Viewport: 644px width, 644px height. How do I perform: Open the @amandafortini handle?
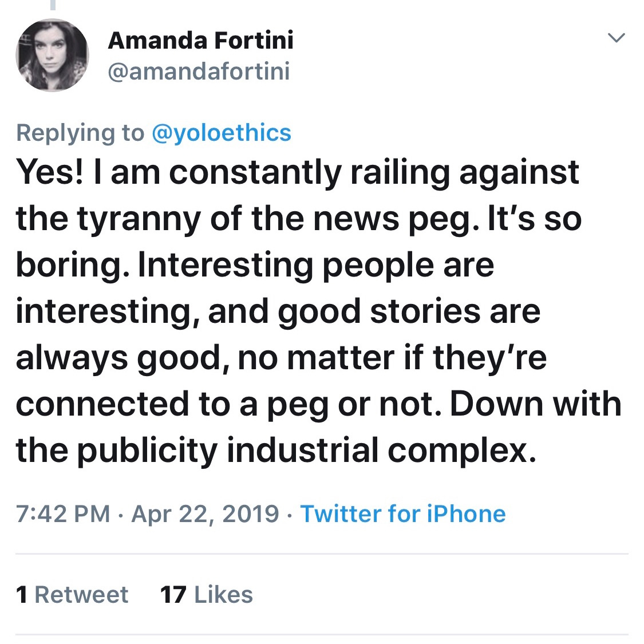point(199,72)
